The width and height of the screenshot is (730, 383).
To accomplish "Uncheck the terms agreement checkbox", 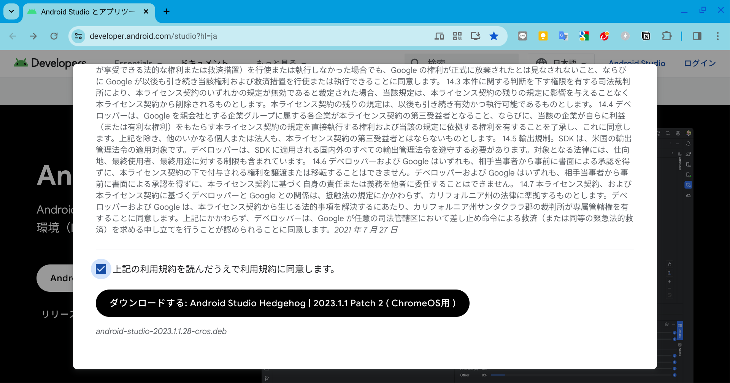I will coord(101,269).
